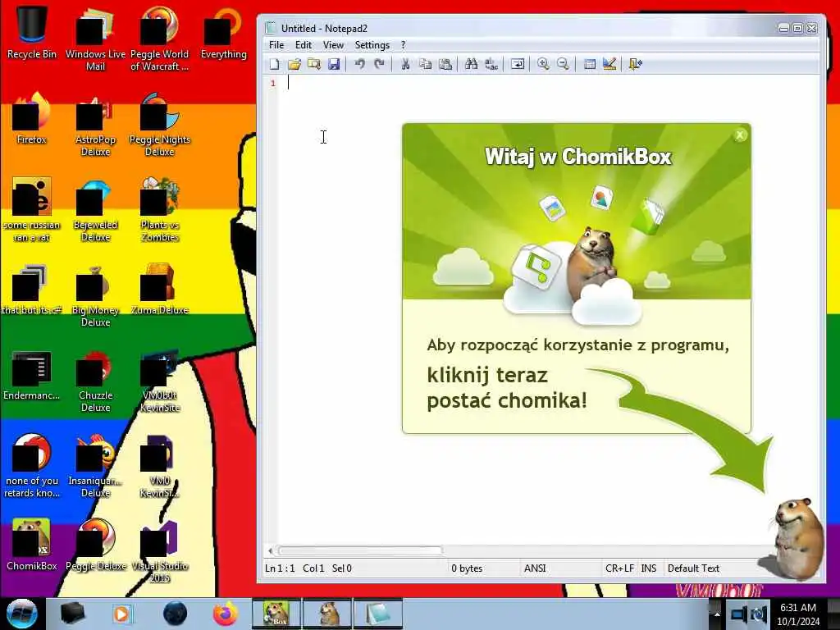The width and height of the screenshot is (840, 630).
Task: Select the Bejeweled Deluxe desktop icon
Action: click(95, 209)
